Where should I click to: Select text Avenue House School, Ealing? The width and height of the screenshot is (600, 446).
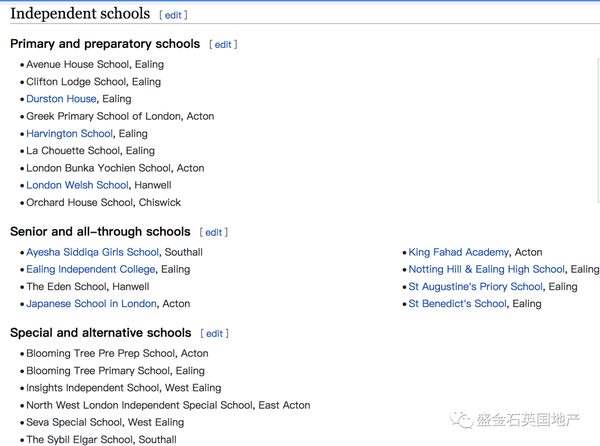95,65
